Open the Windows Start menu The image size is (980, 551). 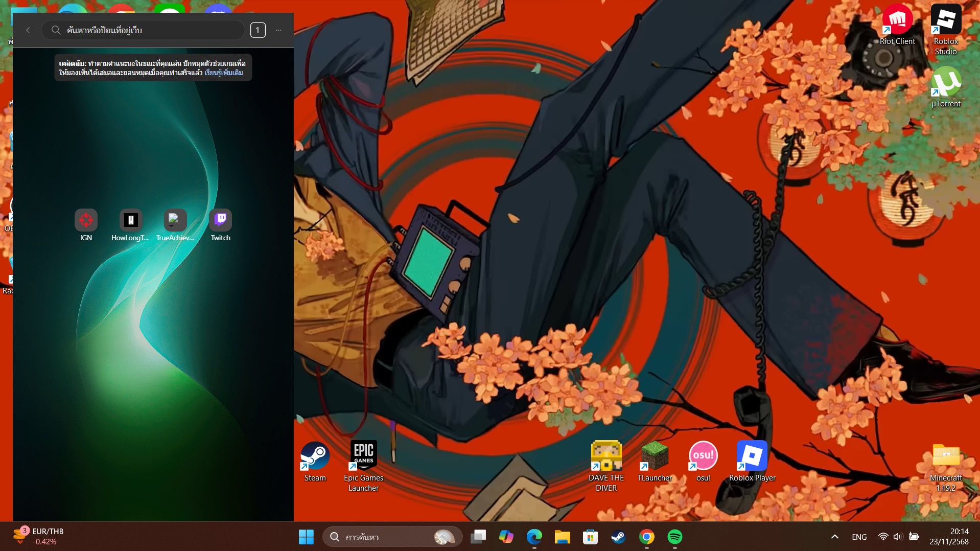click(306, 537)
